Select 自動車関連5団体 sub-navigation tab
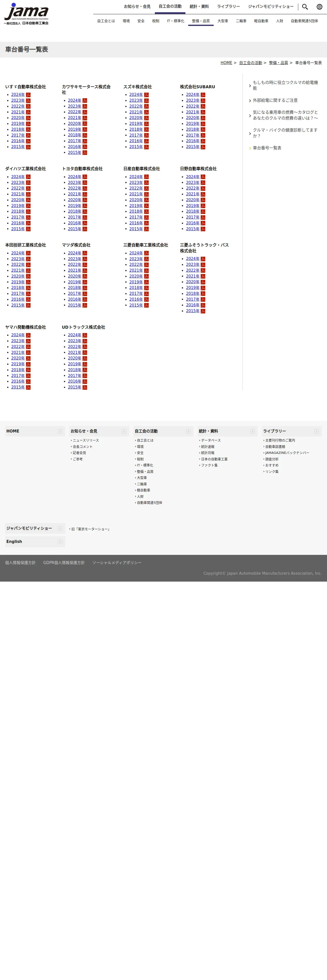The width and height of the screenshot is (327, 980). tap(304, 21)
